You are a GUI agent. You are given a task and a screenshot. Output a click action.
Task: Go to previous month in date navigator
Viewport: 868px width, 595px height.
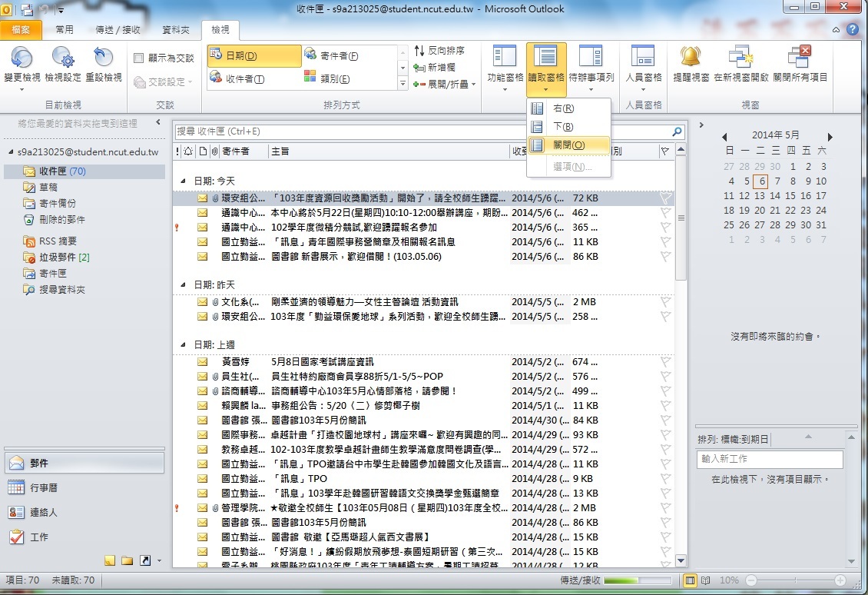tap(724, 136)
